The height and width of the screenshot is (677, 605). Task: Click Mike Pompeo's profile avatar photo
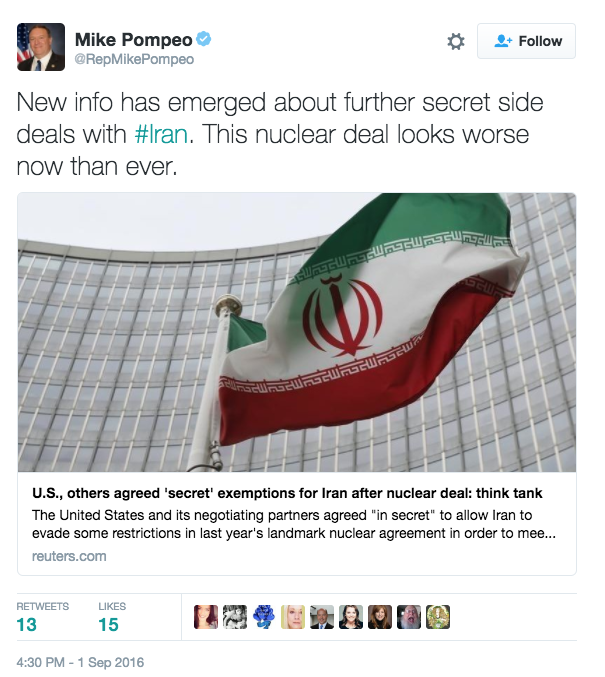pos(41,47)
